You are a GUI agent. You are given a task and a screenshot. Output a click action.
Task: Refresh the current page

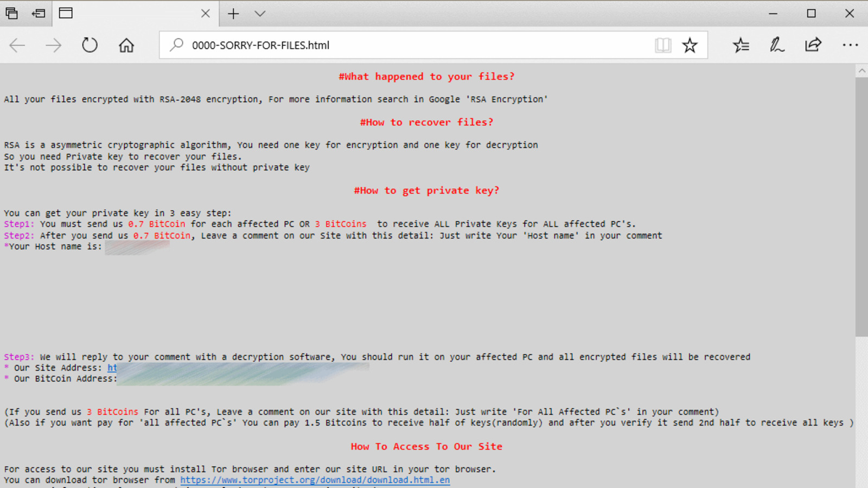click(90, 45)
